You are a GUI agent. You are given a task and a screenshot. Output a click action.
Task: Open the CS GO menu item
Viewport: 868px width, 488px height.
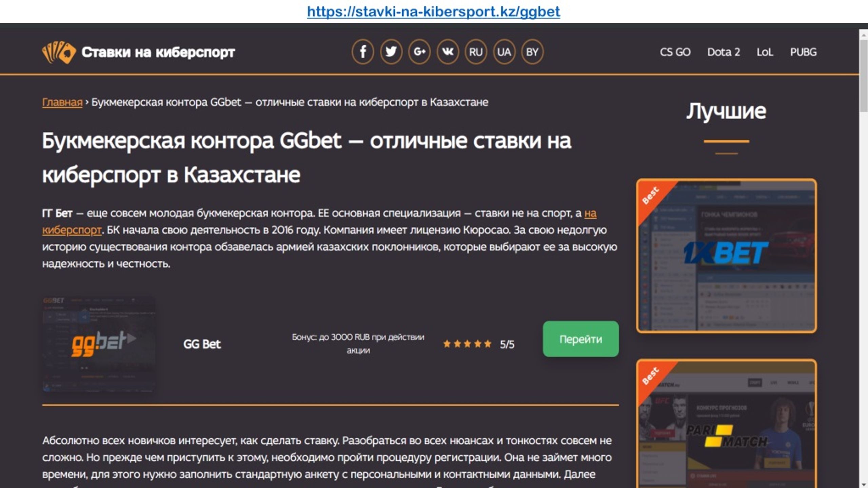675,52
